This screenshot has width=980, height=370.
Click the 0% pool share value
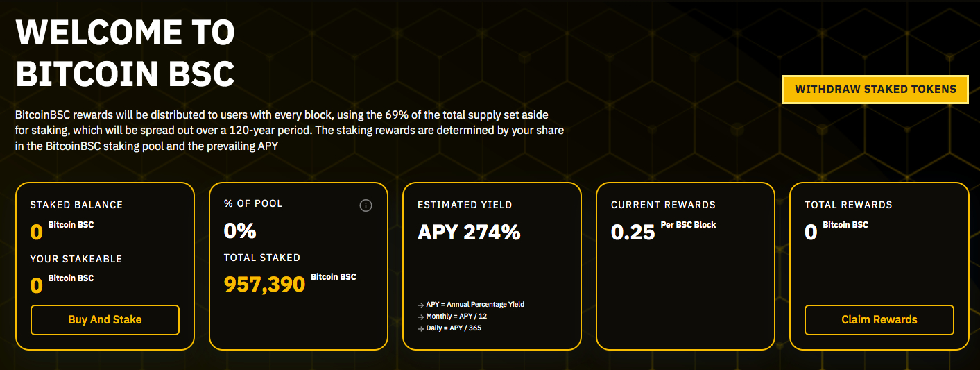(240, 231)
